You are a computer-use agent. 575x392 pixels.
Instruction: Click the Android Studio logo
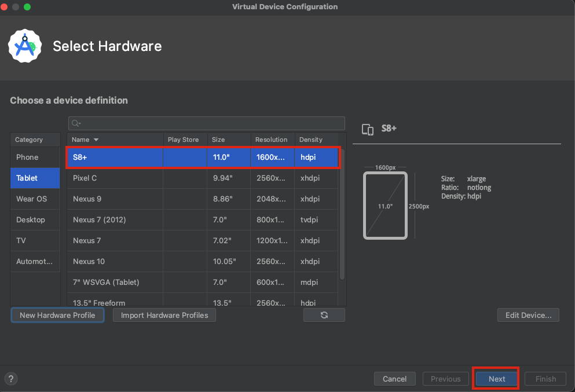pos(25,46)
